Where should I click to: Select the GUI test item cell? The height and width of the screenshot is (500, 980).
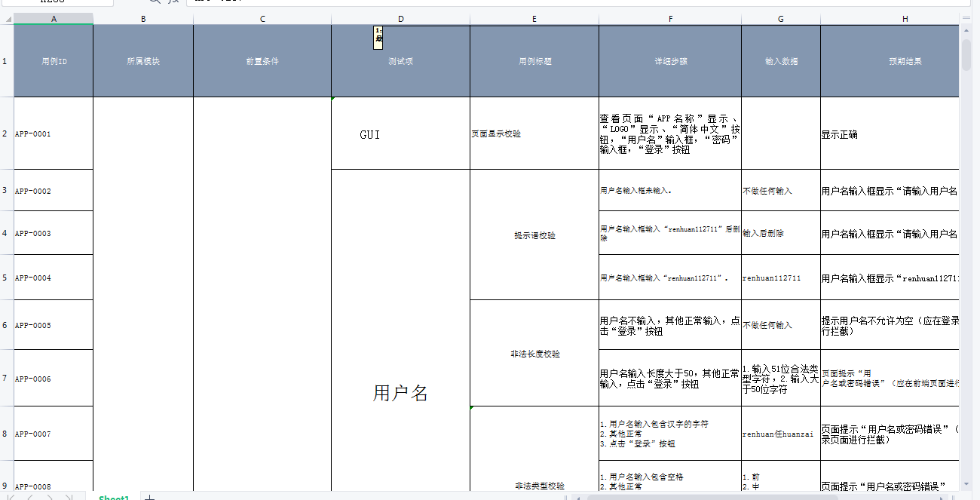[x=400, y=133]
